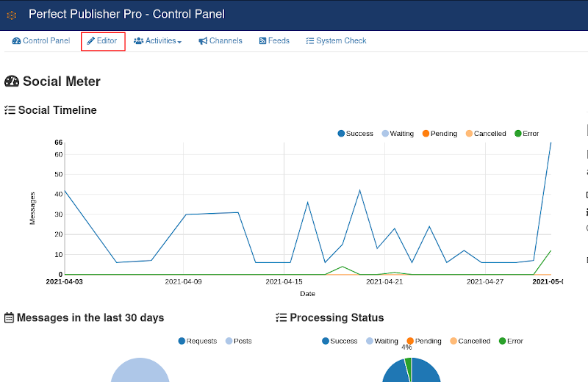
Task: Toggle Waiting series in timeline legend
Action: [398, 134]
